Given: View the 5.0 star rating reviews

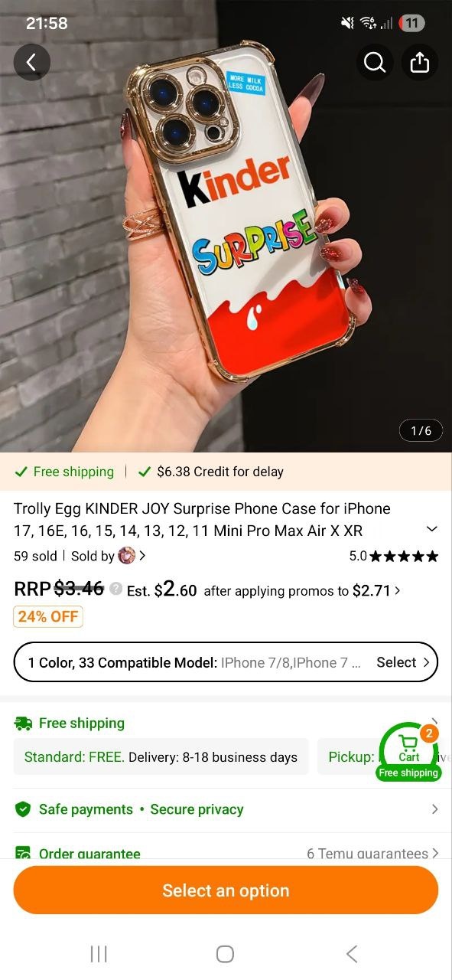Looking at the screenshot, I should (394, 556).
